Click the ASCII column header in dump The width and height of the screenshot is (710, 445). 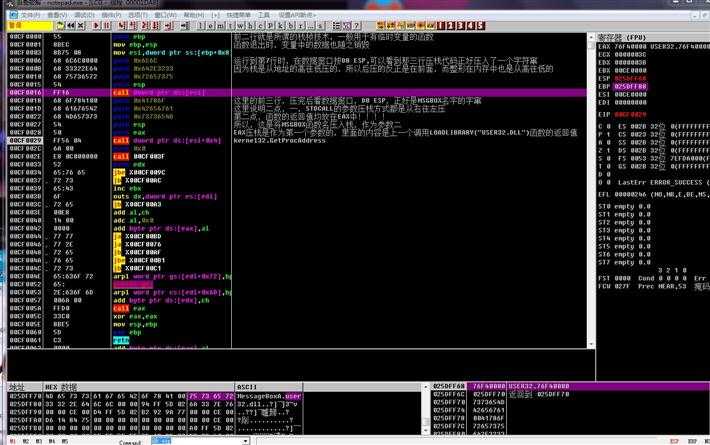[x=269, y=387]
